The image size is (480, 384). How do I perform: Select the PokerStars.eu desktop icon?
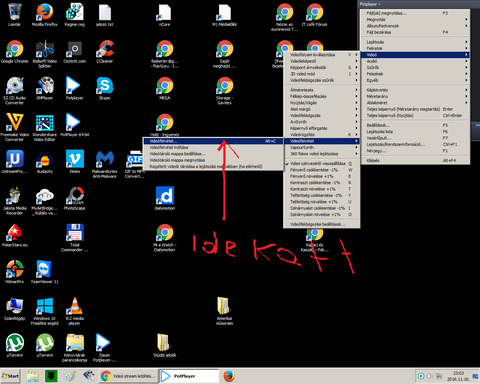pos(15,235)
